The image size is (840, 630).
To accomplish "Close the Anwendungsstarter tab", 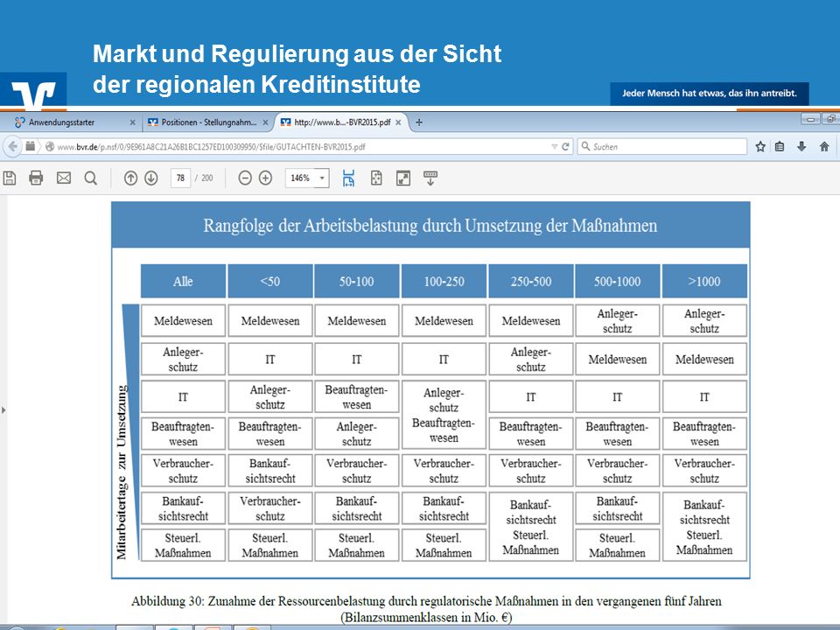I will 132,122.
